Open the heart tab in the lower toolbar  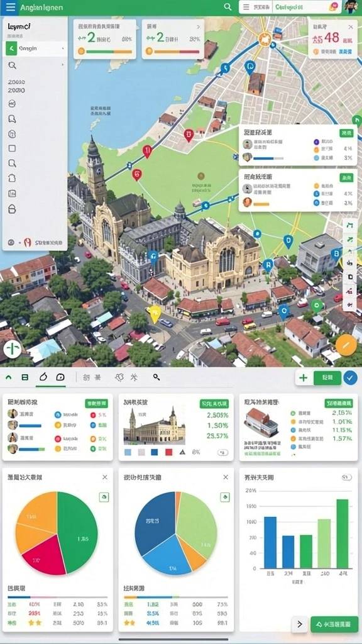(x=119, y=377)
